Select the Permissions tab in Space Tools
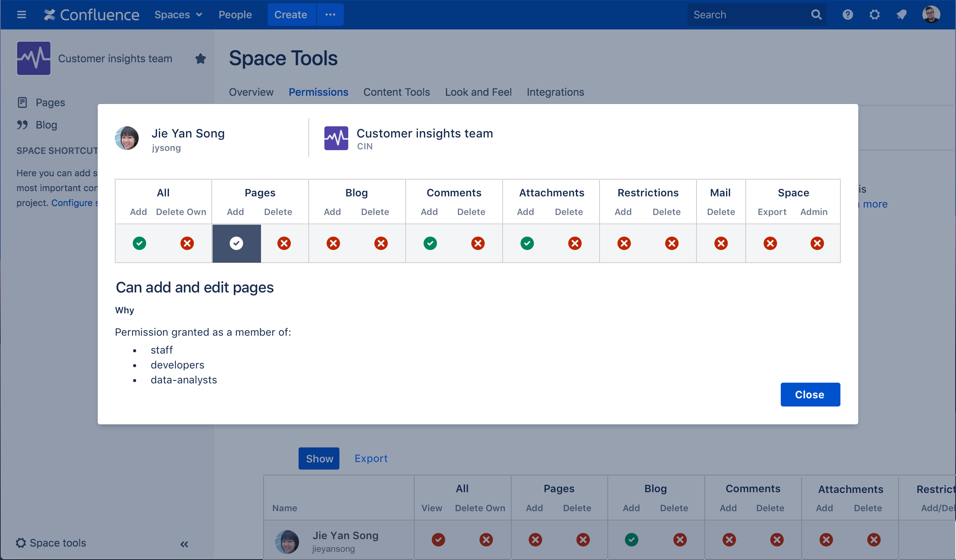Screen dimensions: 956x560 tap(319, 92)
